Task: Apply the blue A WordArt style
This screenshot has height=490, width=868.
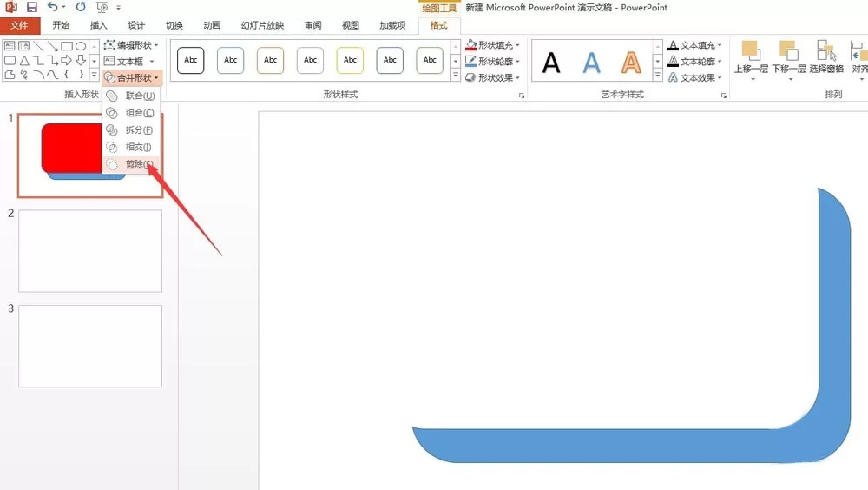Action: click(591, 63)
